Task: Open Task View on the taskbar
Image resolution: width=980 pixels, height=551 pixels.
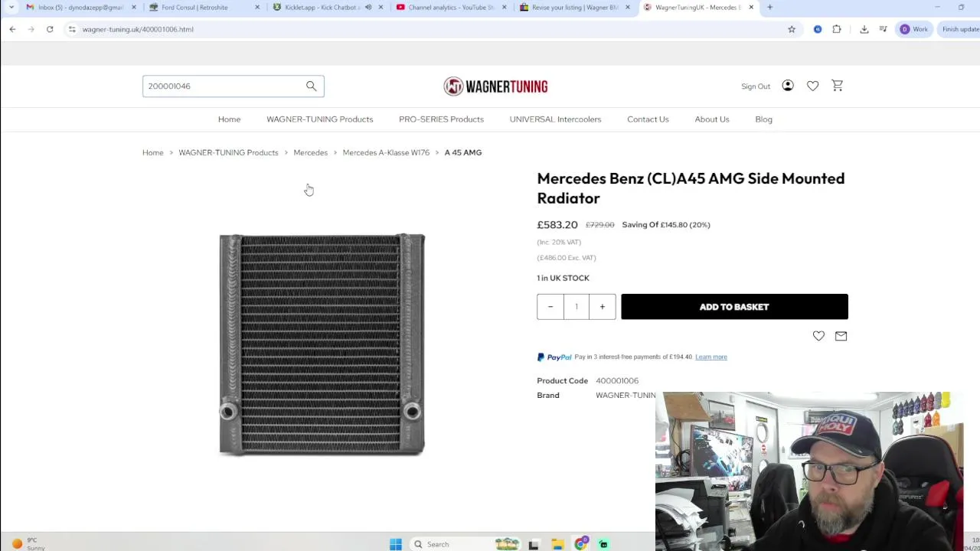Action: [x=534, y=544]
